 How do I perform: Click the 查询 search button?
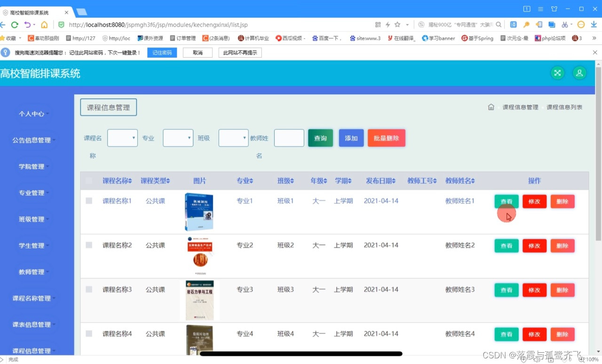320,138
